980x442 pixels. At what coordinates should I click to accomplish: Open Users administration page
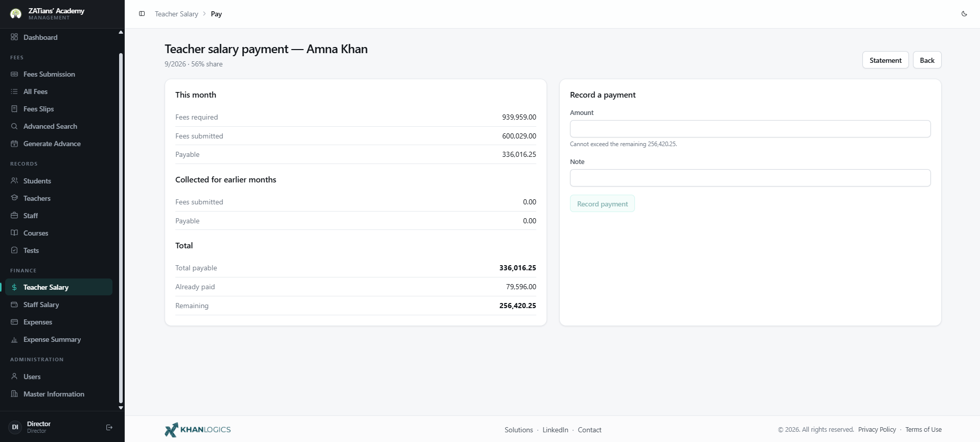point(59,377)
